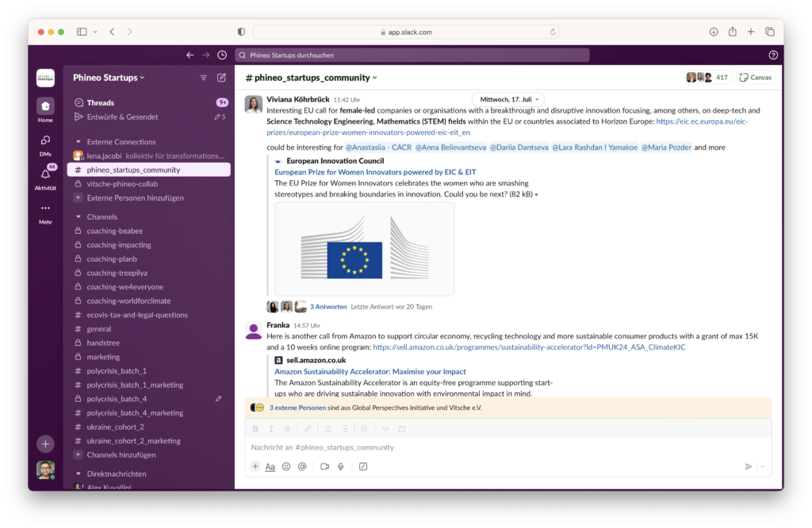
Task: Insert blockquote in composer toolbar
Action: pos(365,429)
